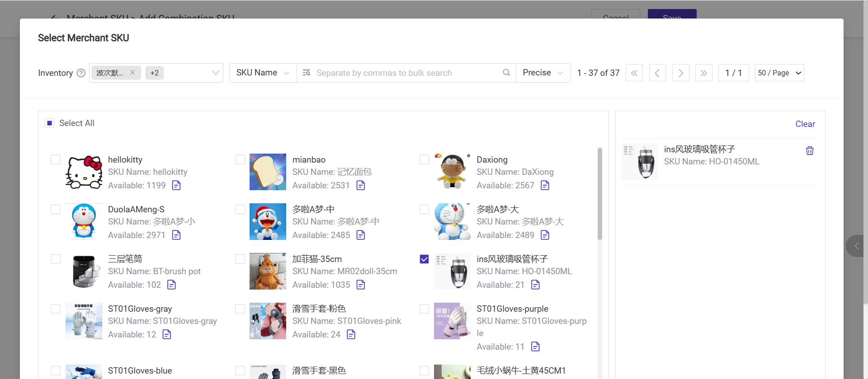The image size is (868, 379).
Task: Check the Daxiong SKU checkbox
Action: point(424,160)
